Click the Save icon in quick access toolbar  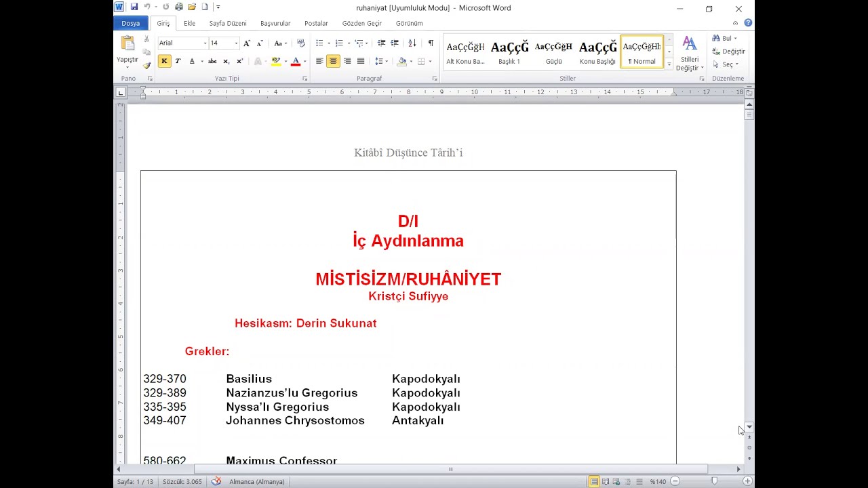pyautogui.click(x=134, y=7)
